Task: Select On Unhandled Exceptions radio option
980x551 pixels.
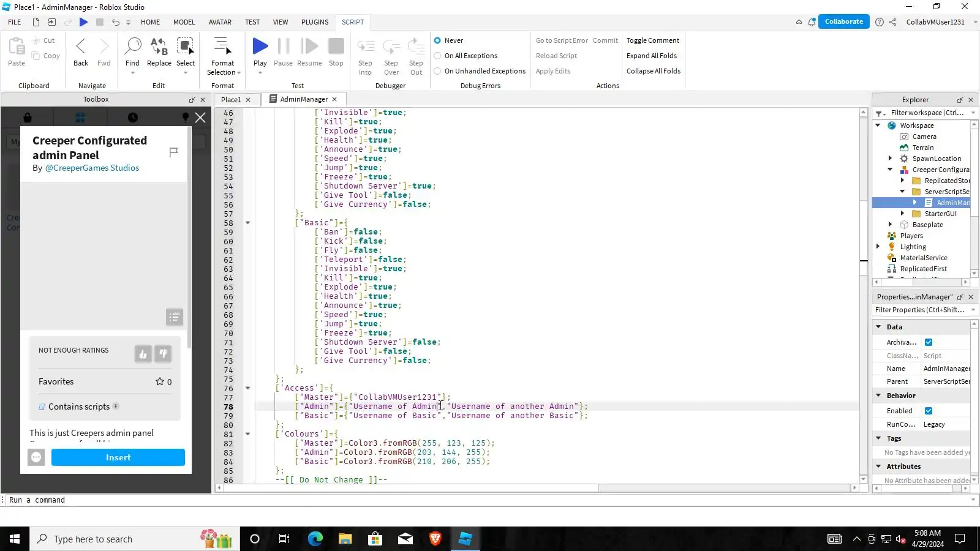Action: (437, 71)
